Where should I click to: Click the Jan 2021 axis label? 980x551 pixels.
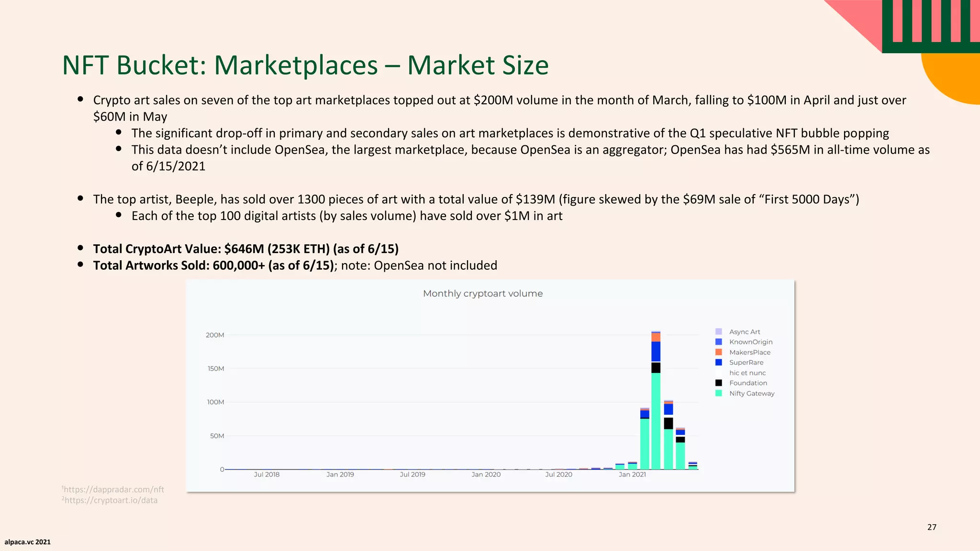(632, 474)
